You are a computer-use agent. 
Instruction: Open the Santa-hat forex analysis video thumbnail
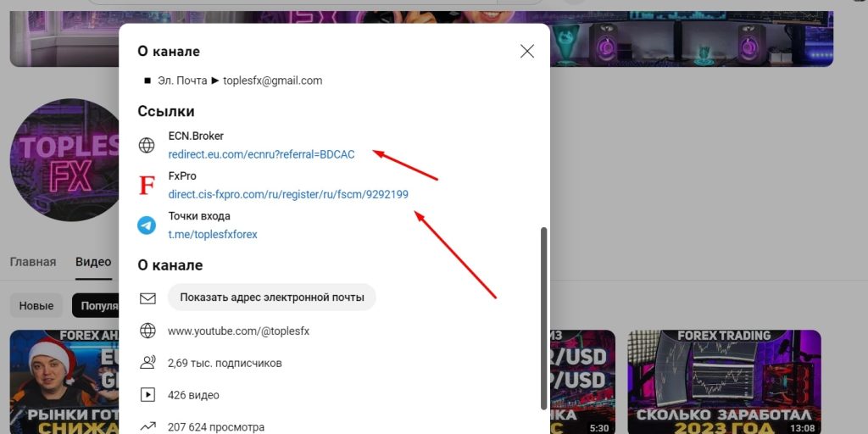tap(64, 382)
